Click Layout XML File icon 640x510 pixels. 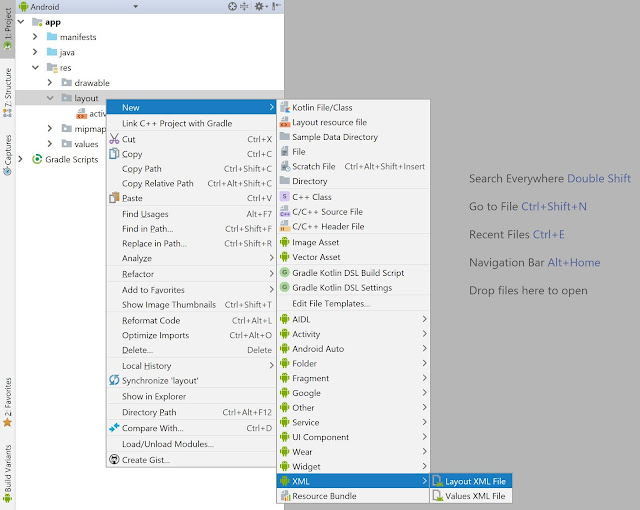click(438, 481)
